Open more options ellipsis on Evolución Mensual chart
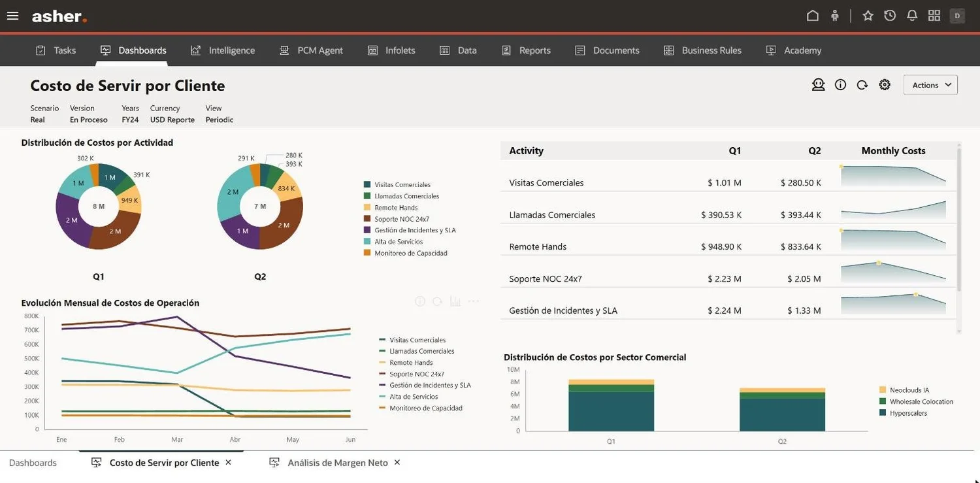 (x=474, y=301)
